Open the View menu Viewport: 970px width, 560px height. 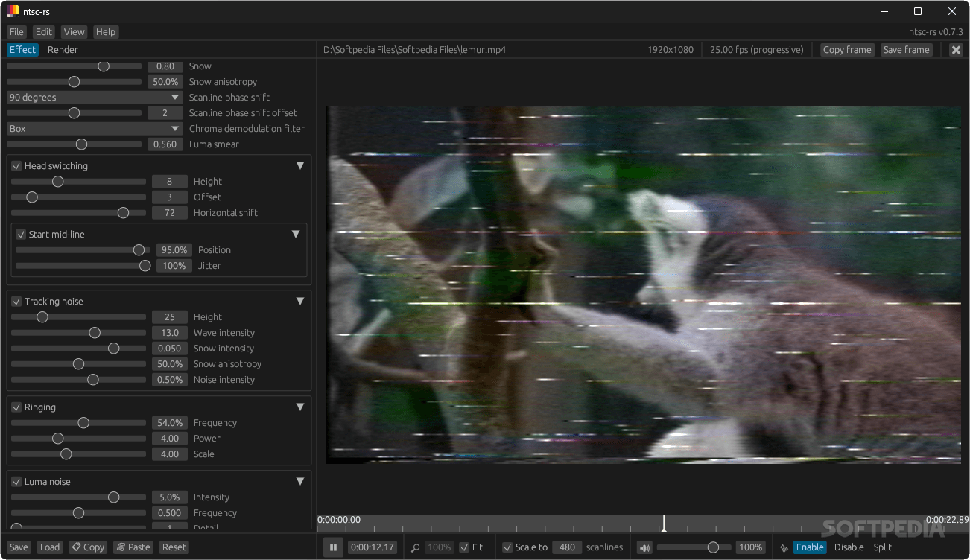click(x=75, y=32)
